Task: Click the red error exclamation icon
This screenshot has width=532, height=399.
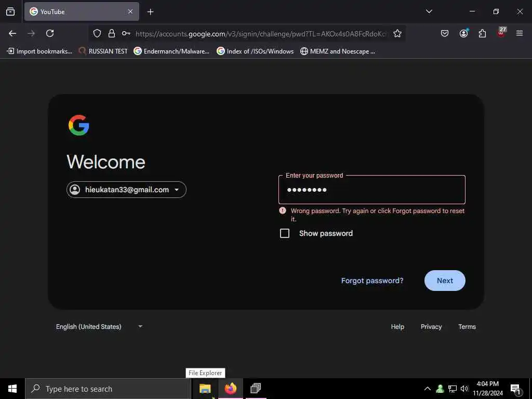Action: click(x=283, y=211)
